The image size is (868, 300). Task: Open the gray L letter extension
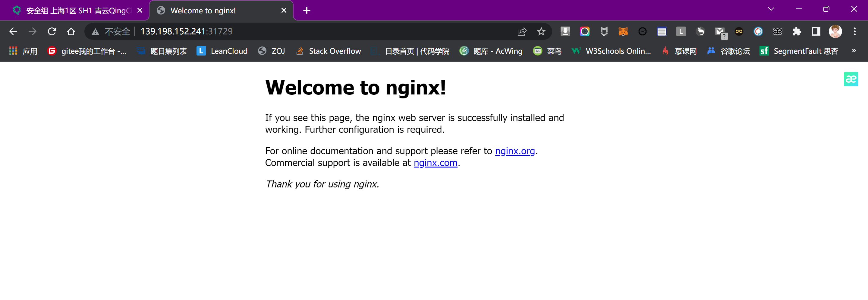click(681, 31)
